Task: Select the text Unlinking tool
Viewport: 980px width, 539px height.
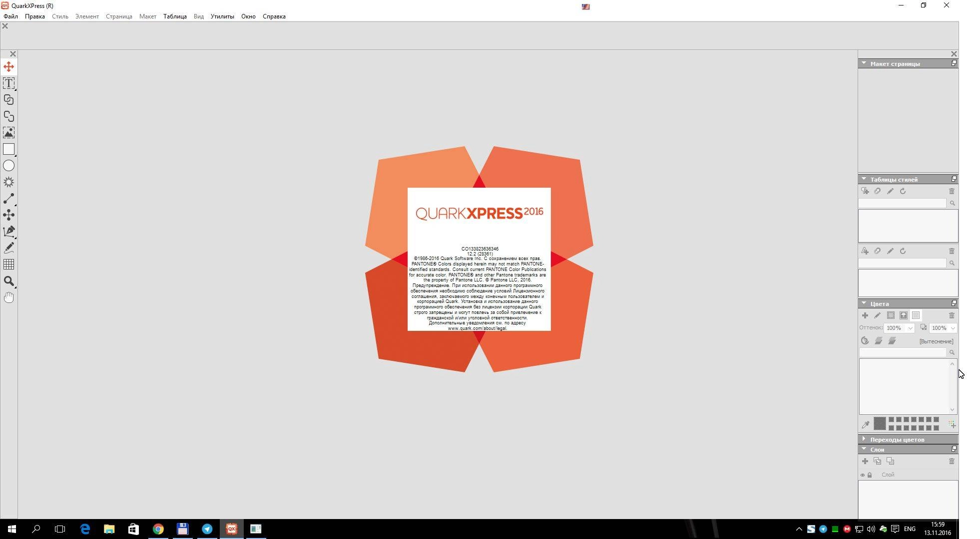Action: [x=8, y=116]
